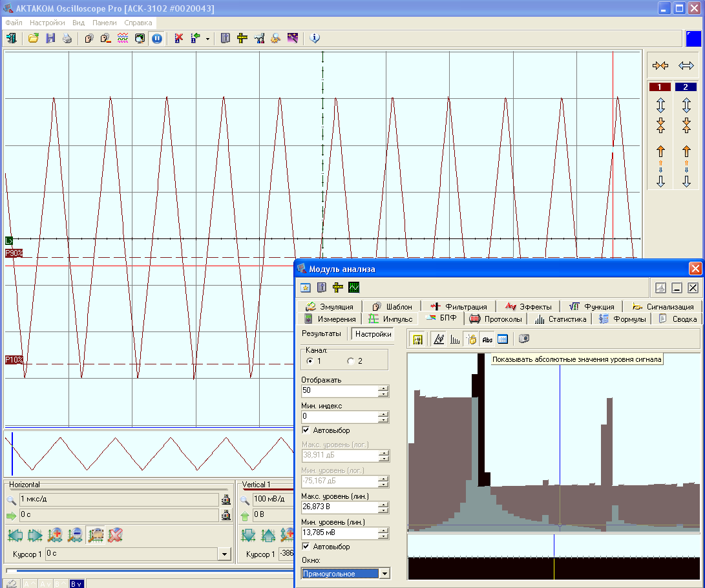Open the dropdown arrow beside the green-arrow toolbar icon
The height and width of the screenshot is (588, 705).
coord(207,39)
